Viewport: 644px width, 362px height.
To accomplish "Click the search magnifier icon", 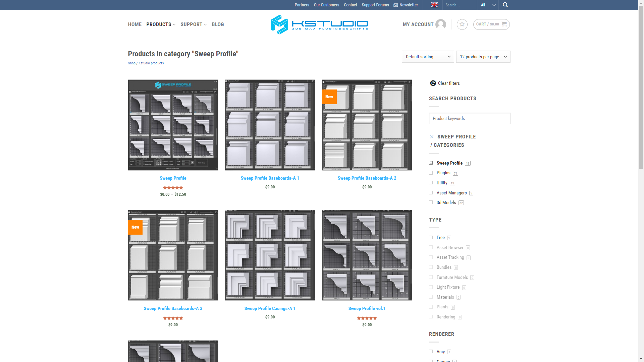I will [505, 5].
